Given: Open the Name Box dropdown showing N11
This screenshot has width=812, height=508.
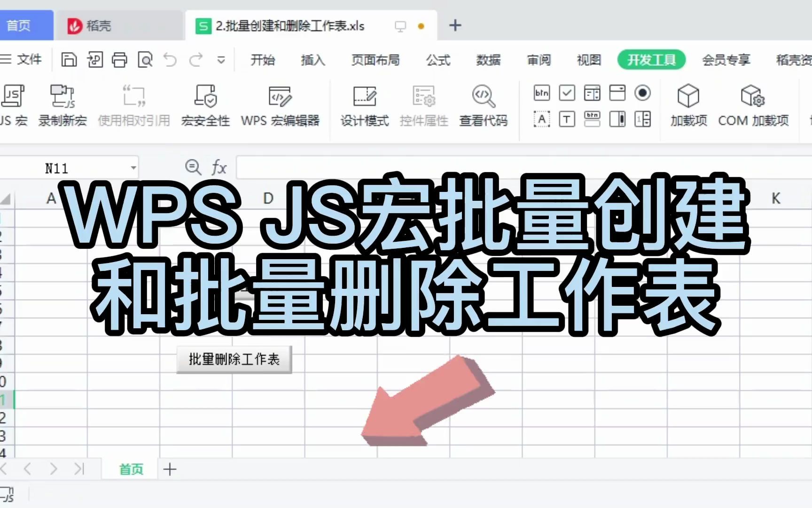Looking at the screenshot, I should click(133, 167).
